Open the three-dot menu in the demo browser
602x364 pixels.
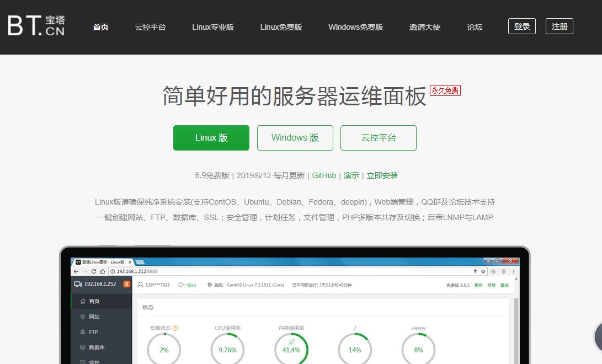pos(514,271)
